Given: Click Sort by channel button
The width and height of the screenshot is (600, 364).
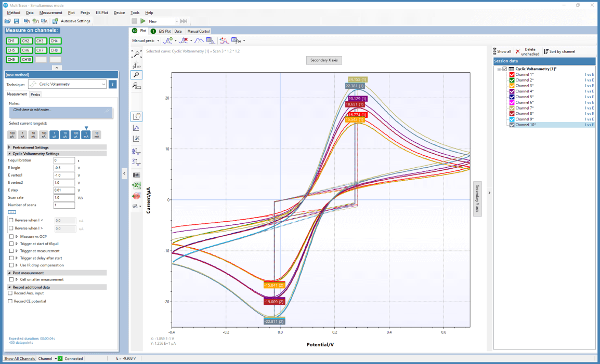Looking at the screenshot, I should [559, 51].
